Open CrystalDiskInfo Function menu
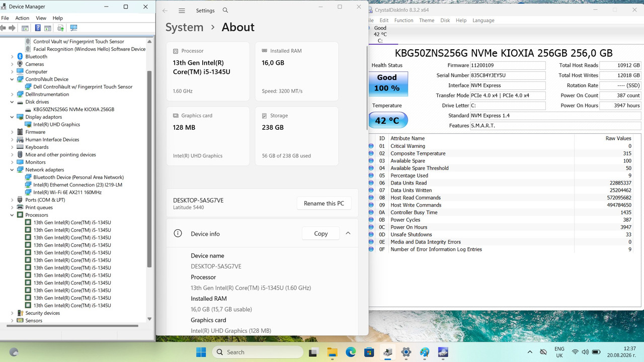This screenshot has width=644, height=362. pos(404,21)
